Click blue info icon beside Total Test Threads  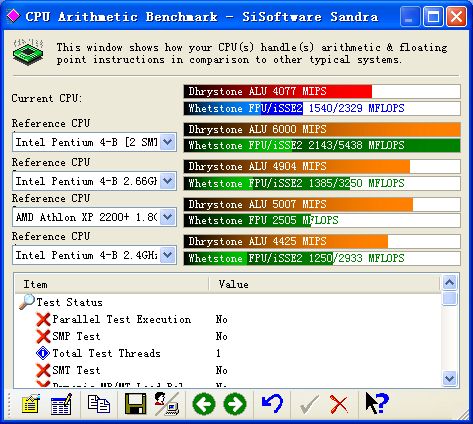click(x=43, y=353)
